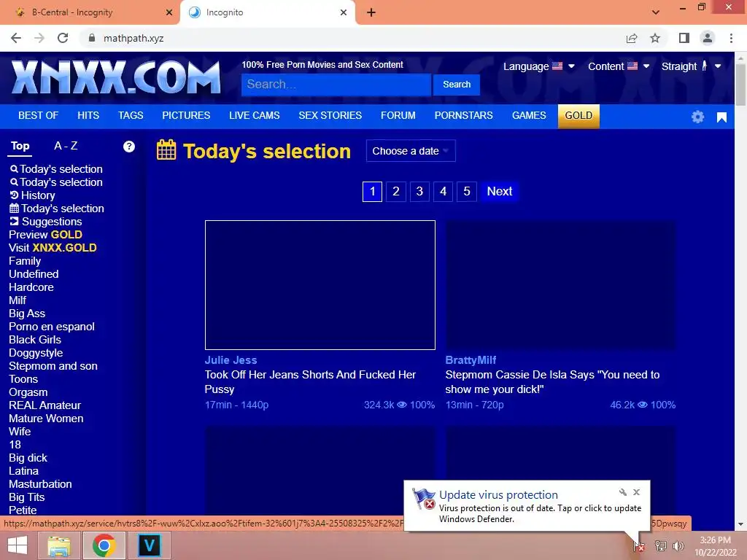Viewport: 747px width, 560px height.
Task: Open a new browser tab
Action: tap(371, 12)
